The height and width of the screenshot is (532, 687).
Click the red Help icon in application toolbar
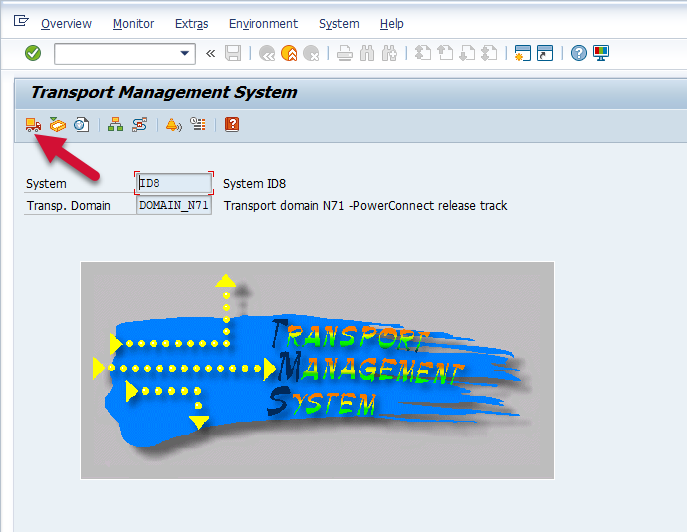pos(232,125)
